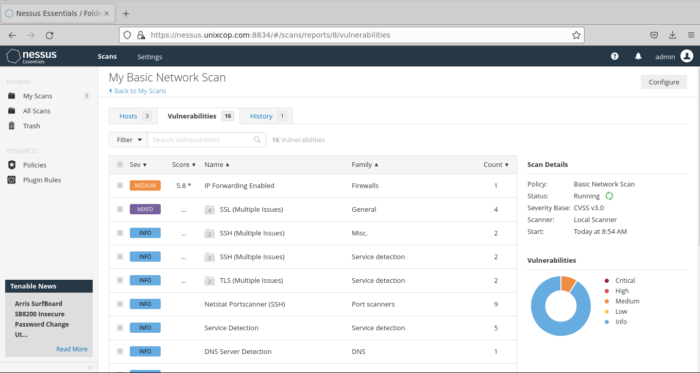700x373 pixels.
Task: Open notifications bell icon
Action: 638,56
